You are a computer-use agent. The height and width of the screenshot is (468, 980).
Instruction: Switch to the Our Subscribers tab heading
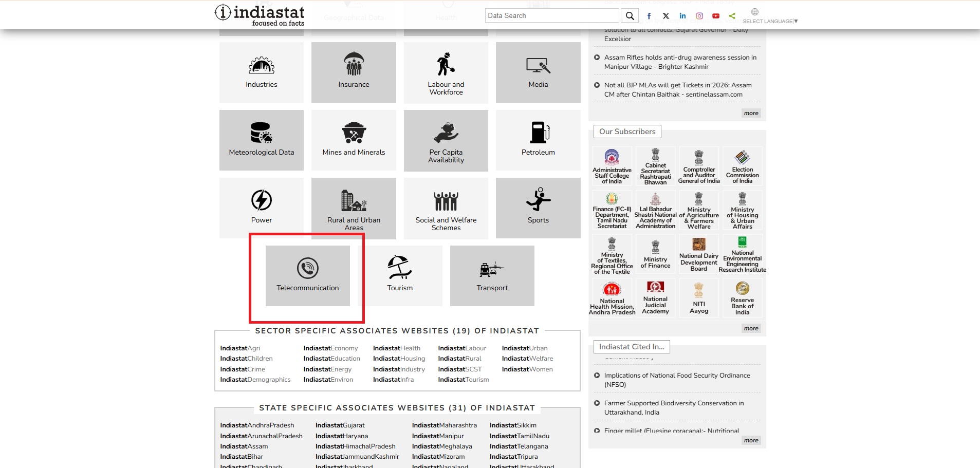[x=627, y=132]
